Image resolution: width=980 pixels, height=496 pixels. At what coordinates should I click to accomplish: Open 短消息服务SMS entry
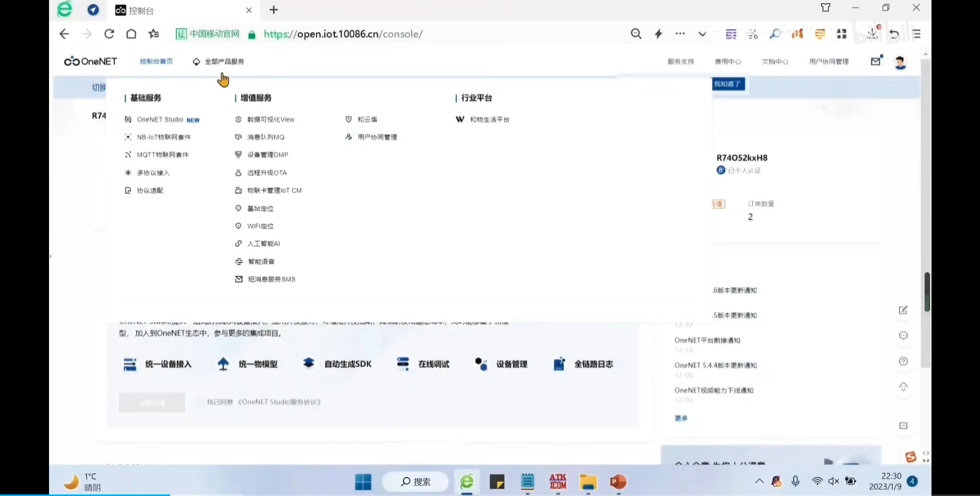tap(265, 279)
